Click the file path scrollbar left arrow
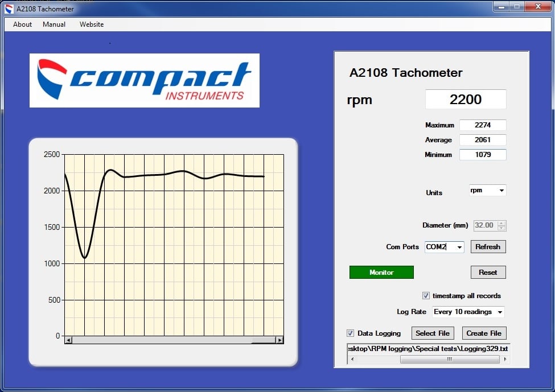The height and width of the screenshot is (392, 555). coord(352,359)
